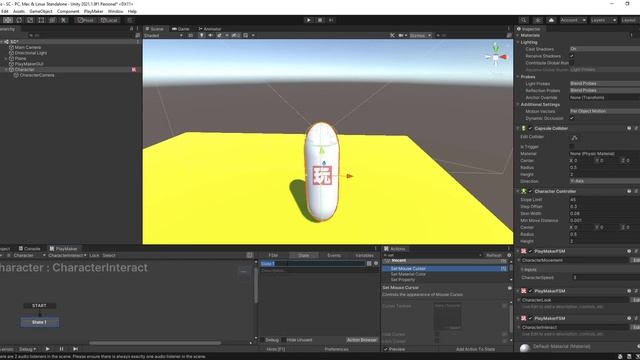Toggle the Preview checkbox in Actions panel
The height and width of the screenshot is (360, 640).
[x=386, y=349]
